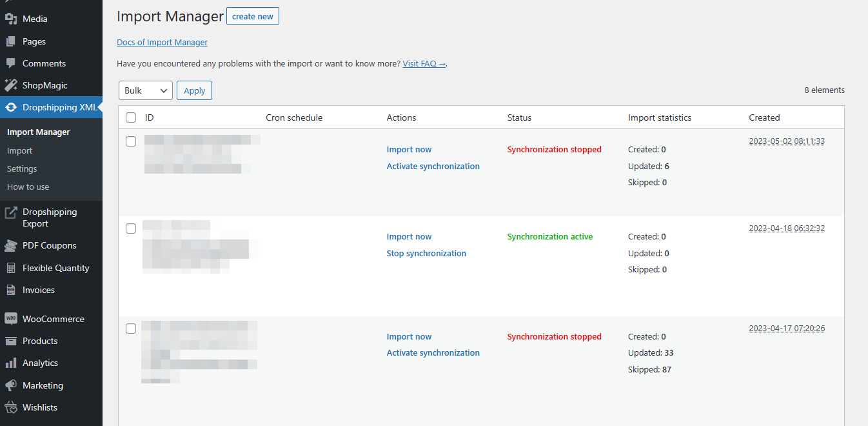Follow the Visit FAQ link
The width and height of the screenshot is (868, 426).
tap(424, 63)
